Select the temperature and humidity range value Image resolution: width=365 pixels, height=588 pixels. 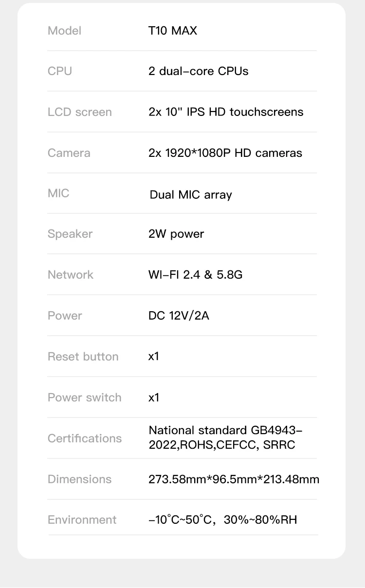tap(222, 520)
